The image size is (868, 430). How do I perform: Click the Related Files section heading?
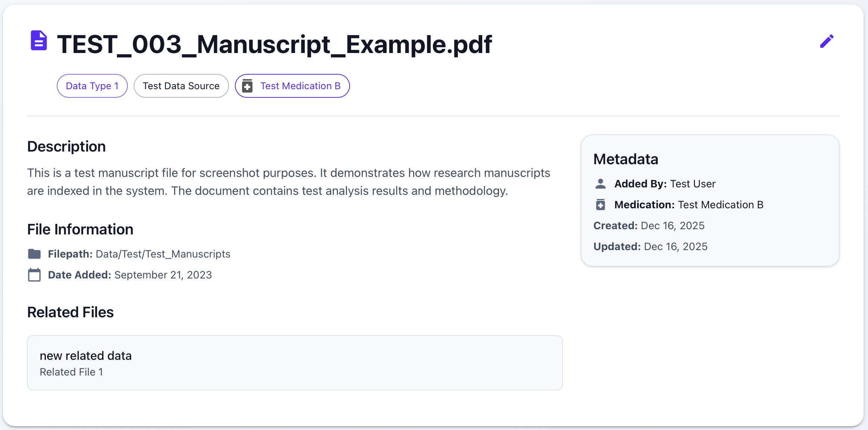pos(70,312)
